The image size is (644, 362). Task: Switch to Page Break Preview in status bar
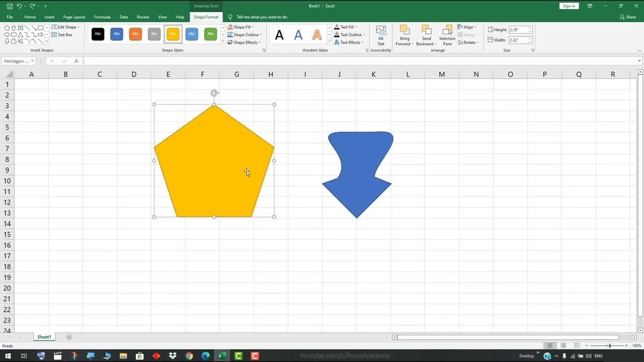tap(576, 346)
